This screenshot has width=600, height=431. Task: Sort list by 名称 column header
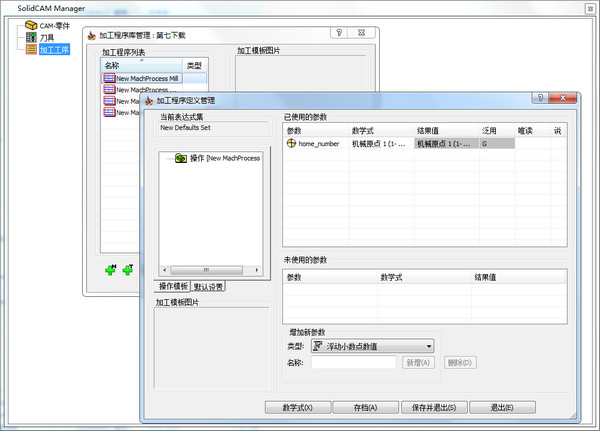(x=142, y=65)
